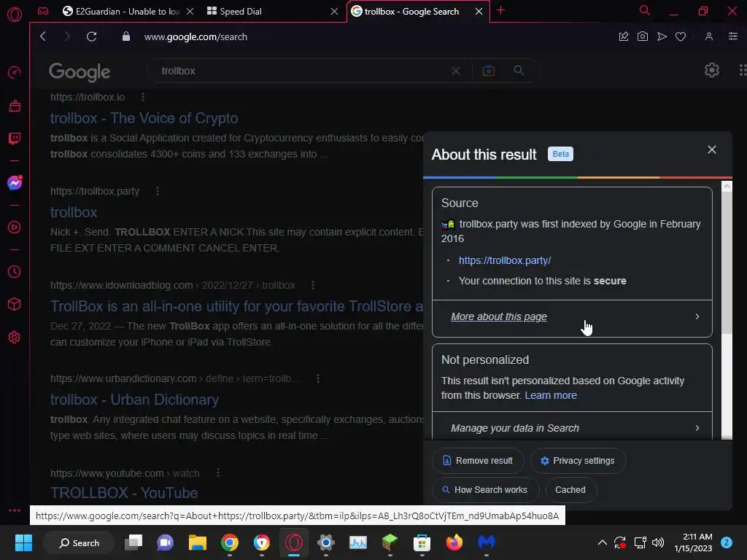Open the Easy Setup sliders icon
Viewport: 747px width, 560px height.
tap(733, 36)
